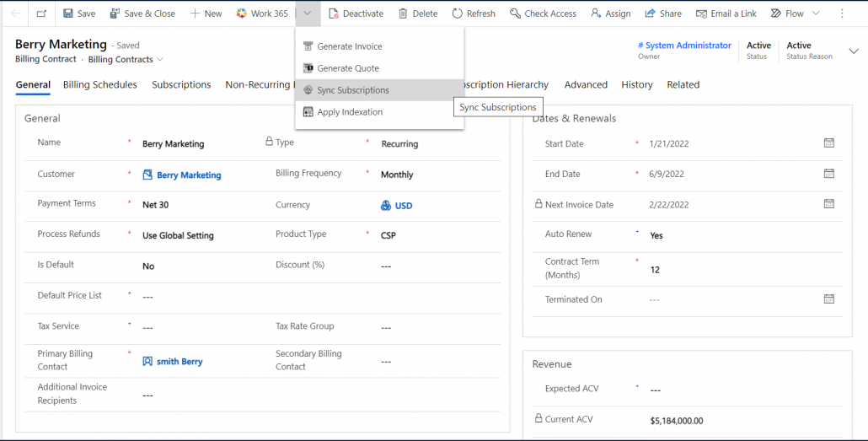Viewport: 868px width, 441px height.
Task: Expand the Flow dropdown chevron
Action: click(x=816, y=13)
